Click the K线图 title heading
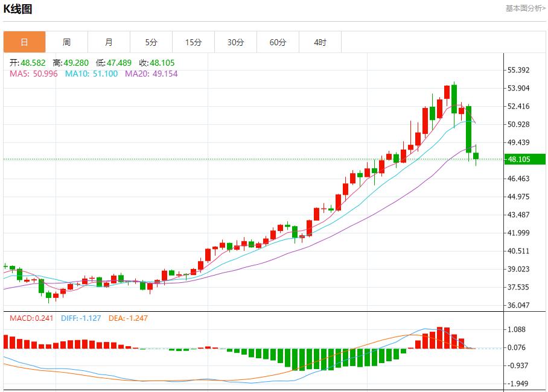548x392 pixels. click(x=19, y=9)
